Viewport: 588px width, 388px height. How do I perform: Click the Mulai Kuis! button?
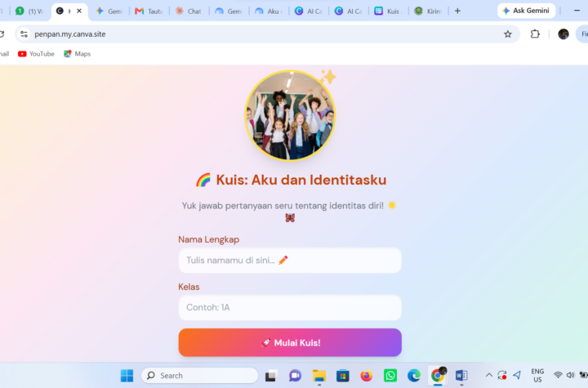[x=290, y=342]
